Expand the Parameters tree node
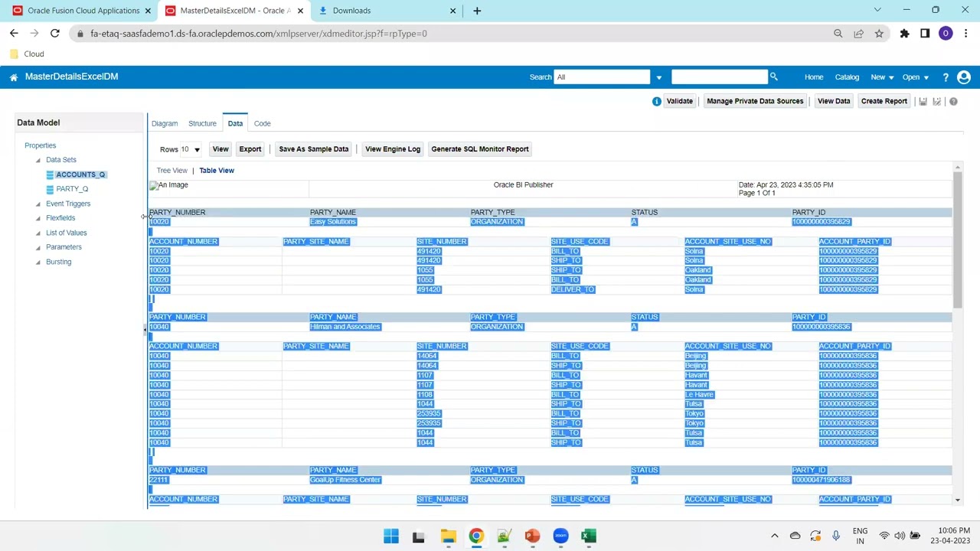Screen dimensions: 980x551 38,247
